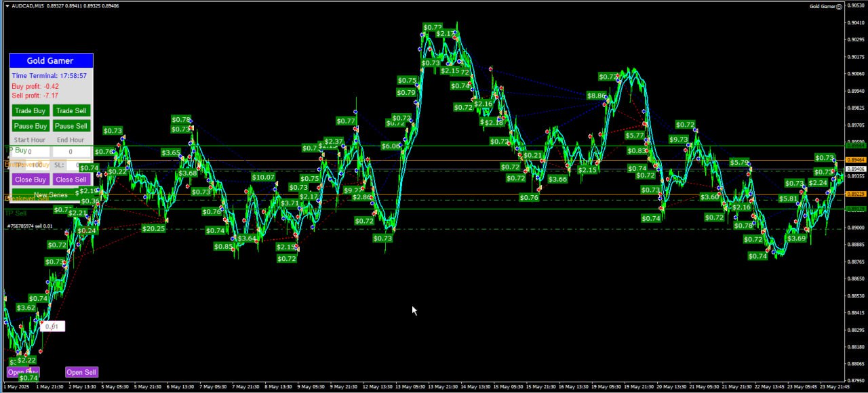Screen dimensions: 868x393
Task: Select the $10.07 profit label
Action: (263, 178)
